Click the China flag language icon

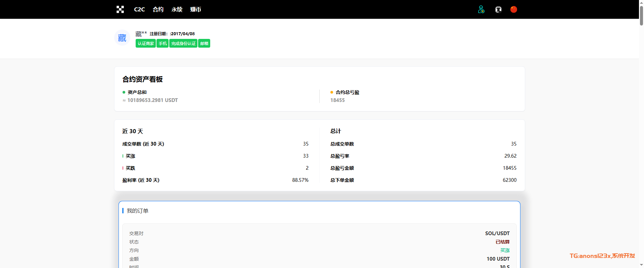pos(513,9)
